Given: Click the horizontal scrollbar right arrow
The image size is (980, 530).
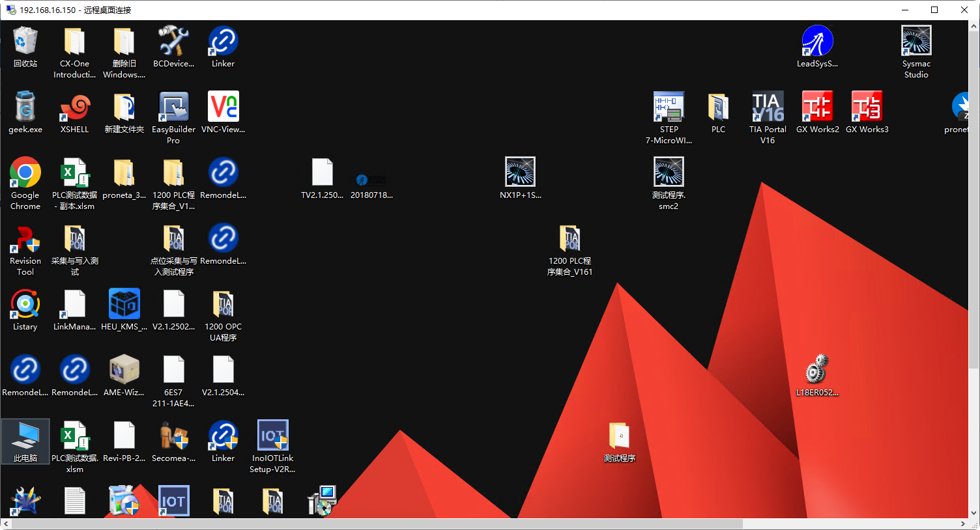Looking at the screenshot, I should coord(962,524).
